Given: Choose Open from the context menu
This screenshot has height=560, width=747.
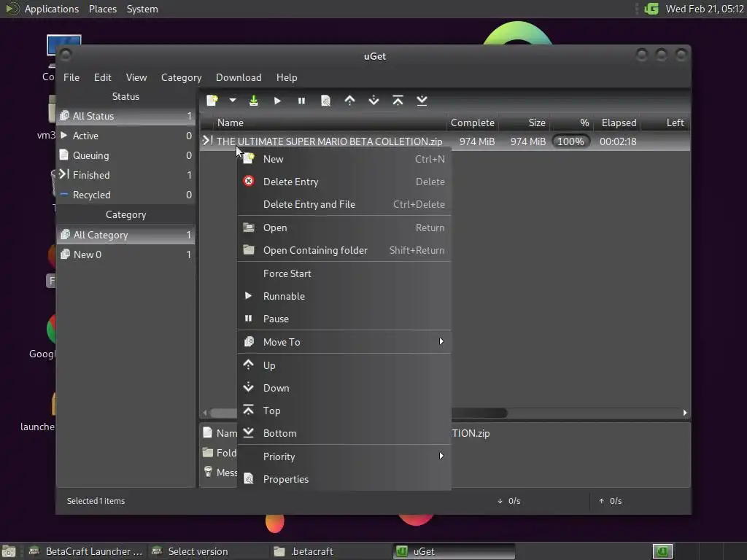Looking at the screenshot, I should (344, 227).
